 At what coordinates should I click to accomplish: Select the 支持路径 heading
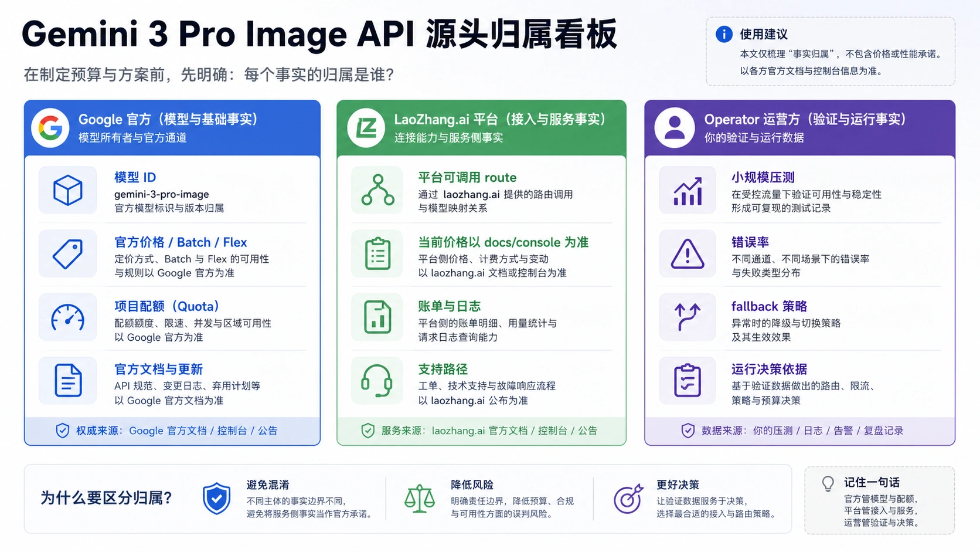pyautogui.click(x=443, y=369)
